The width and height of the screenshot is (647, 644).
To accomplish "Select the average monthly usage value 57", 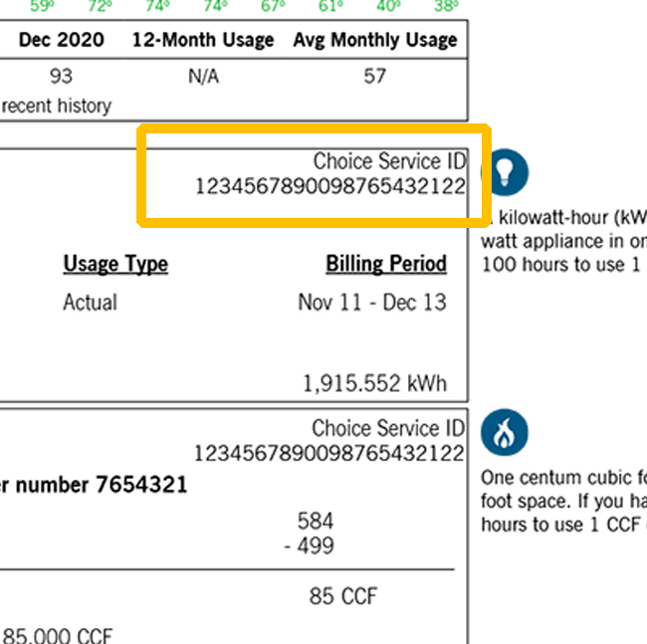I will 375,76.
